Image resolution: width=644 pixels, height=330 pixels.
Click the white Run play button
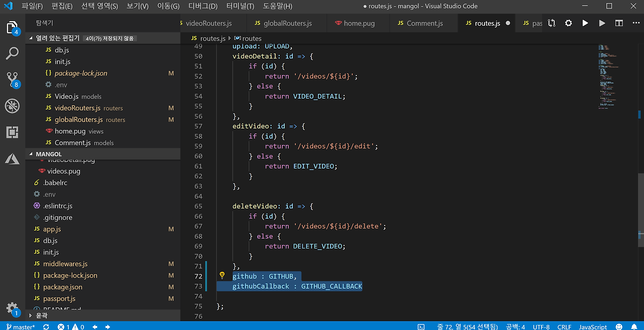tap(585, 23)
